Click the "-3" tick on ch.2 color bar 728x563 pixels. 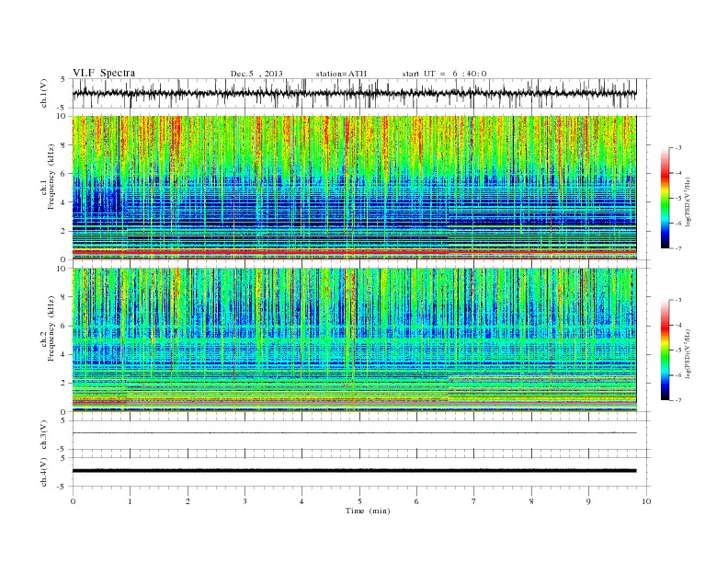678,300
